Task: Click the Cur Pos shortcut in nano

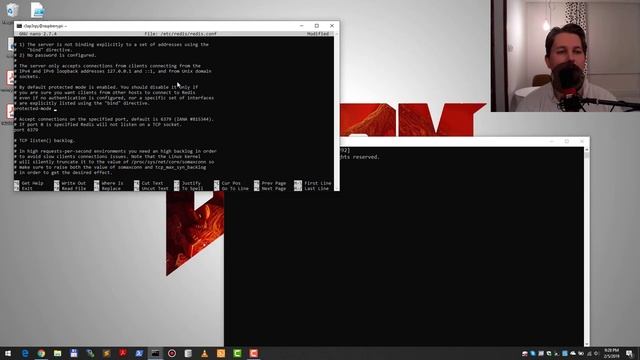Action: coord(227,183)
